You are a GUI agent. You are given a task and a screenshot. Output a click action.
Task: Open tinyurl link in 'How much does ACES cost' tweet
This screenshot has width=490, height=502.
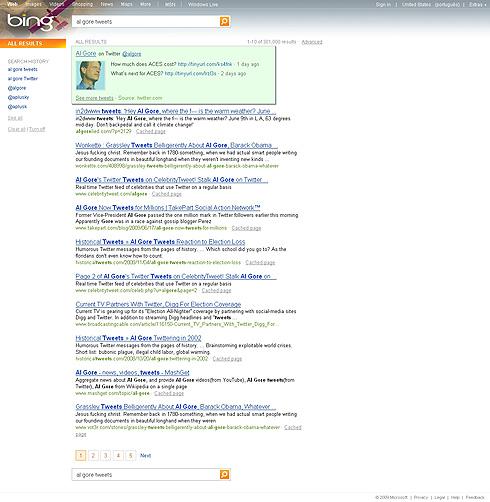[x=205, y=64]
